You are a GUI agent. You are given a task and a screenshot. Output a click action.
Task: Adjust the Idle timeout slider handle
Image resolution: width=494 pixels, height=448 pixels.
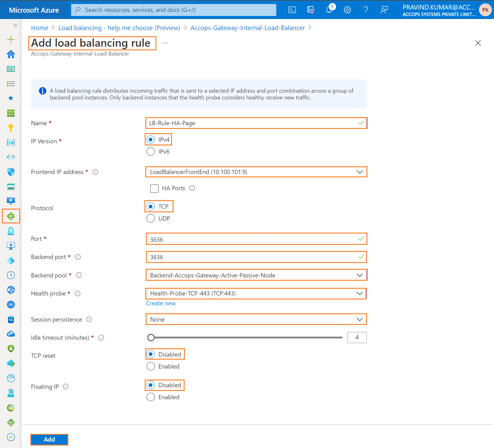pos(151,338)
